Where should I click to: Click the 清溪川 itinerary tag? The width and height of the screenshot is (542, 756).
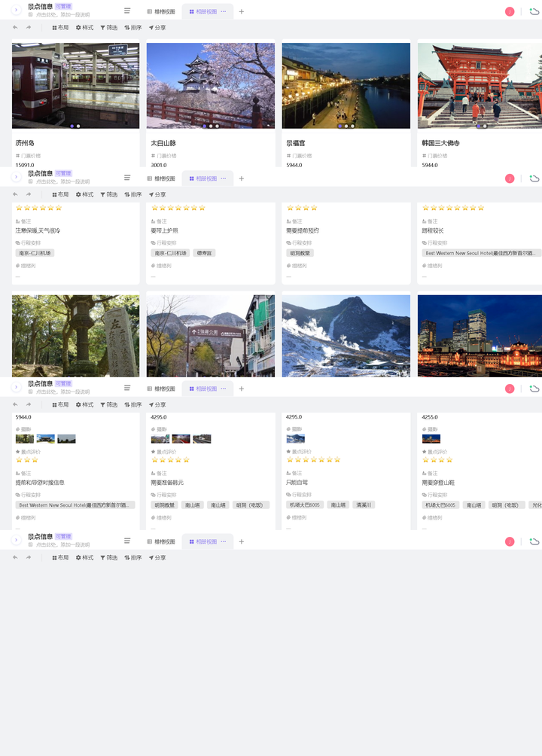coord(363,505)
